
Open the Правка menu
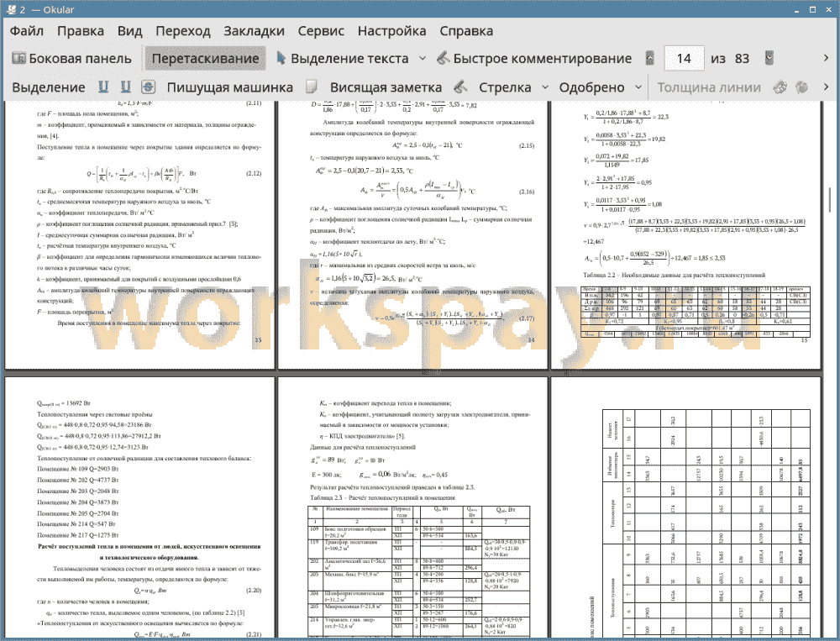(x=81, y=31)
